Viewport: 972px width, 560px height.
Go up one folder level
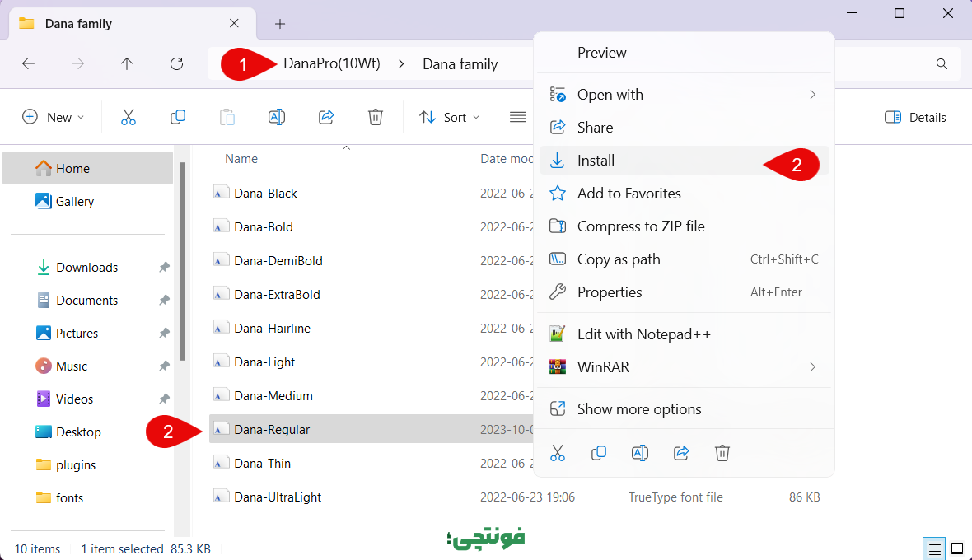click(x=127, y=63)
